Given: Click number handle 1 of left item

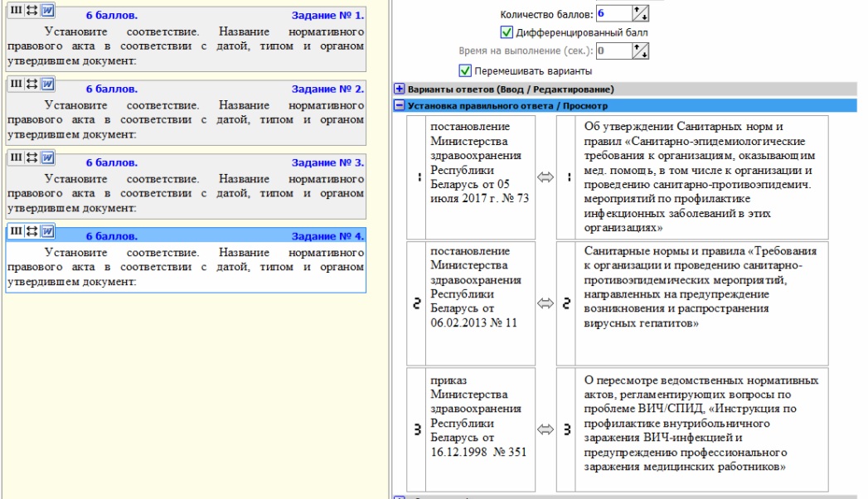Looking at the screenshot, I should coord(416,177).
